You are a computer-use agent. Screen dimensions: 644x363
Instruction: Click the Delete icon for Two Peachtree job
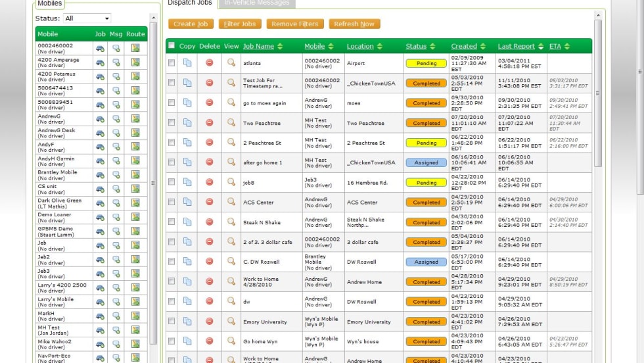[x=210, y=122]
